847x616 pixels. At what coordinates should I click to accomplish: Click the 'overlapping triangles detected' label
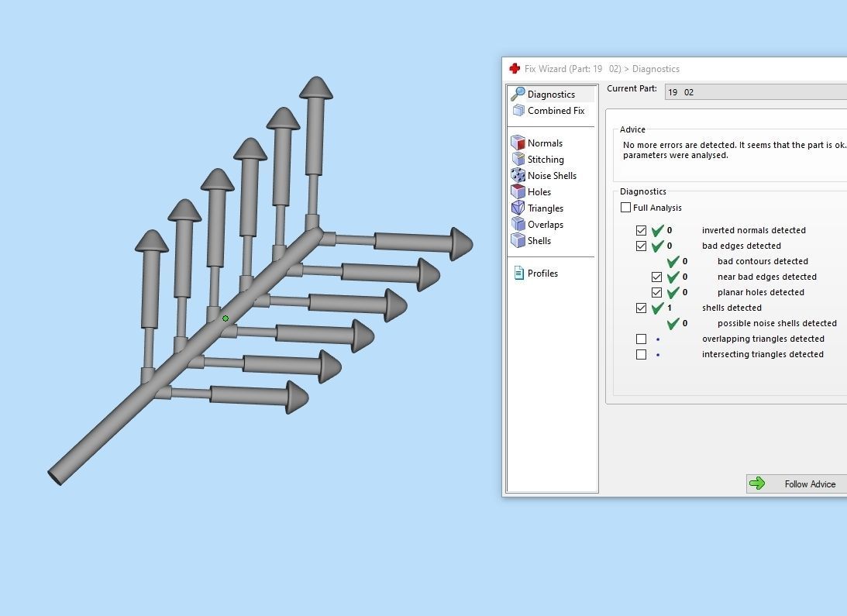click(x=763, y=339)
